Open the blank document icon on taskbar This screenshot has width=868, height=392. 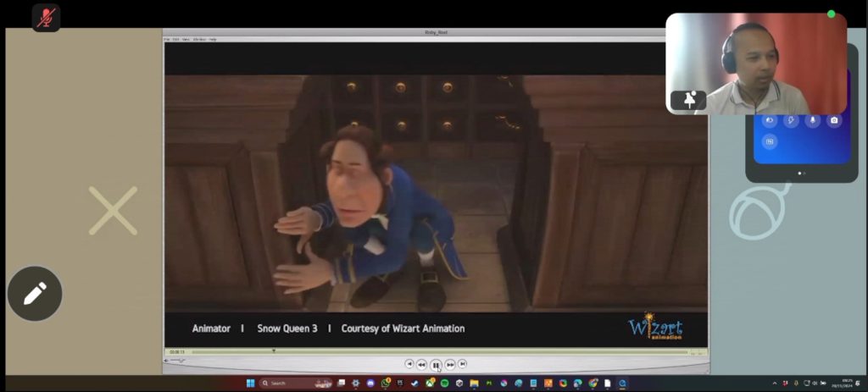607,384
